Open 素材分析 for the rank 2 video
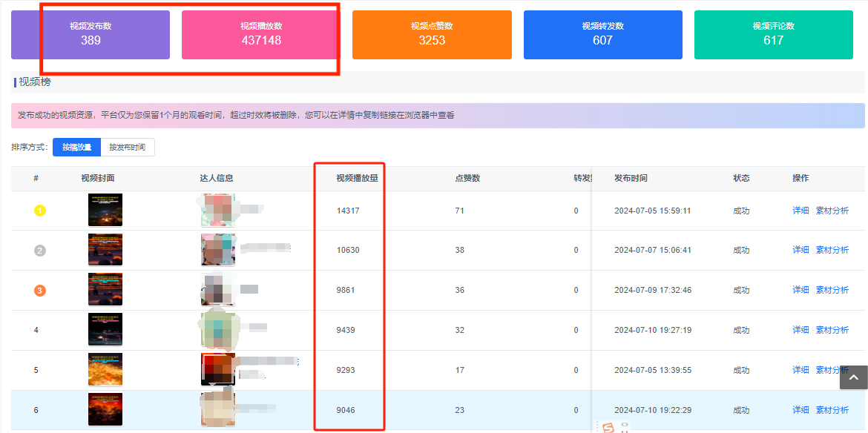 pos(832,250)
